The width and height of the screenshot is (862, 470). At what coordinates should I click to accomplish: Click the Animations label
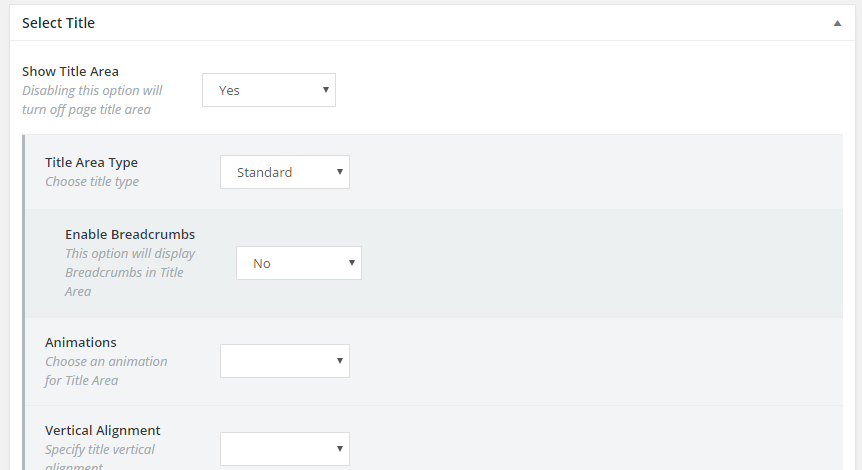point(81,342)
